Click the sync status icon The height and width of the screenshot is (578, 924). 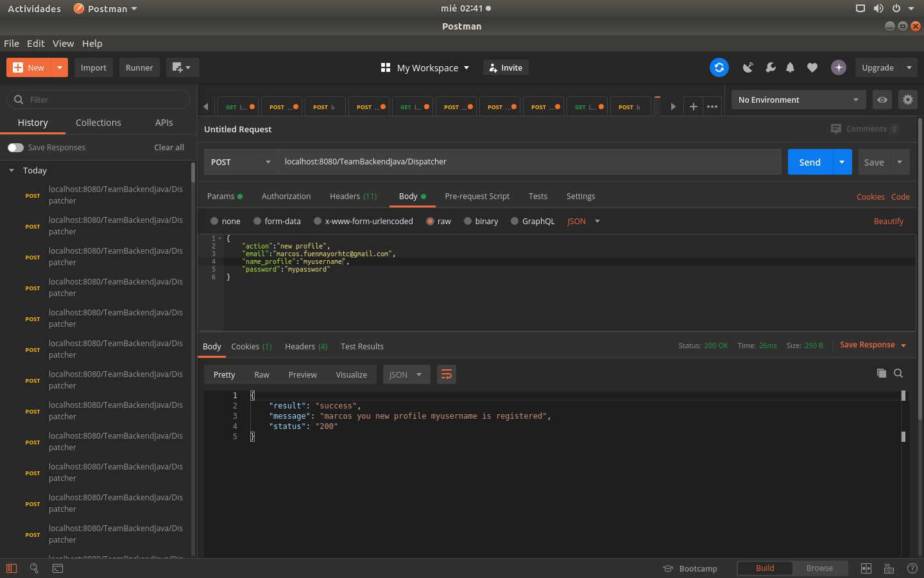coord(719,67)
